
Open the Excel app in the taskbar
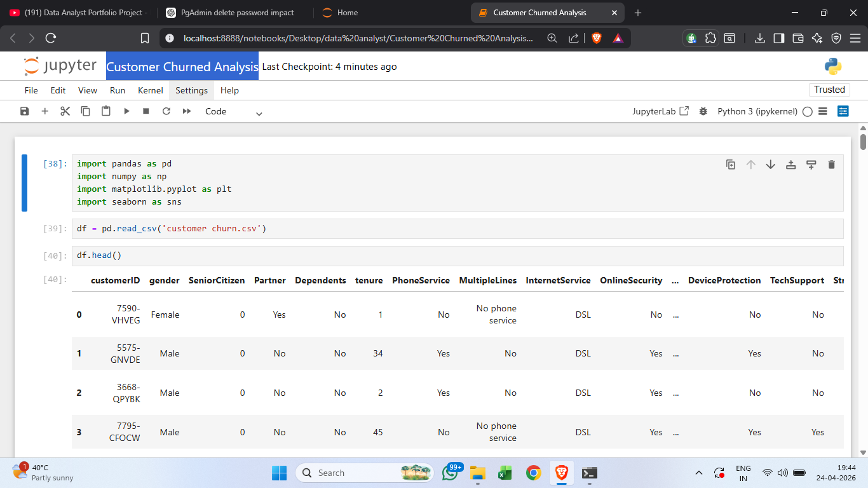(505, 473)
